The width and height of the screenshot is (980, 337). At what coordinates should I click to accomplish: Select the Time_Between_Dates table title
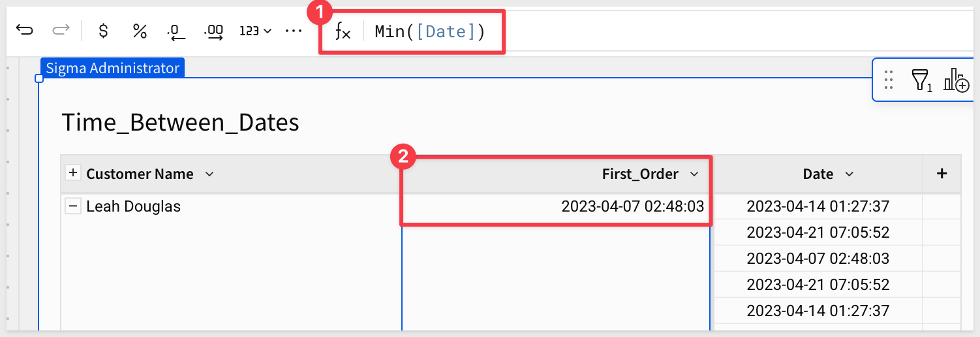point(180,122)
